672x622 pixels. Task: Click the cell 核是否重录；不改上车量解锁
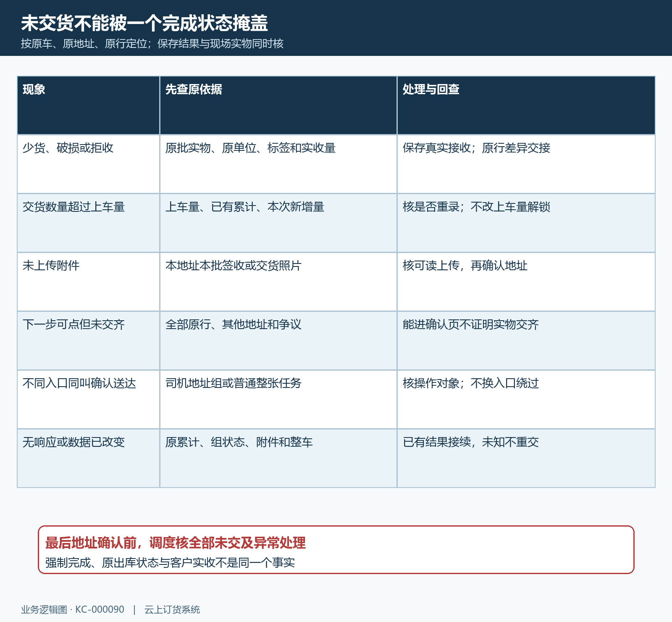(526, 223)
